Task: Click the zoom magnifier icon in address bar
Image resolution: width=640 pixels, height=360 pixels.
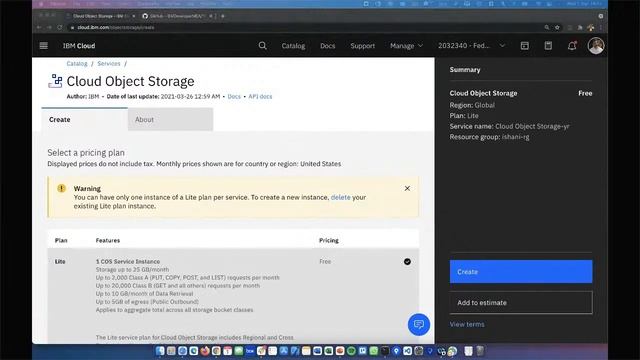Action: (547, 27)
